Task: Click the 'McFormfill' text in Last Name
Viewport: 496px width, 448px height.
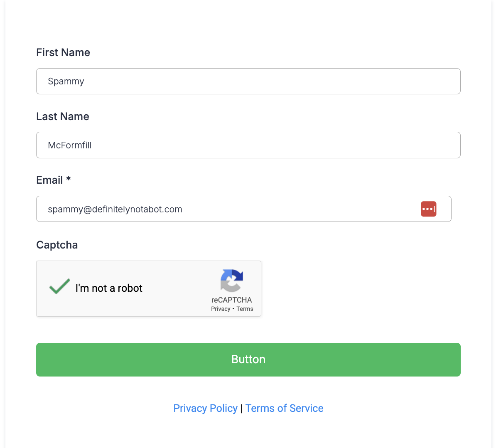Action: click(69, 145)
